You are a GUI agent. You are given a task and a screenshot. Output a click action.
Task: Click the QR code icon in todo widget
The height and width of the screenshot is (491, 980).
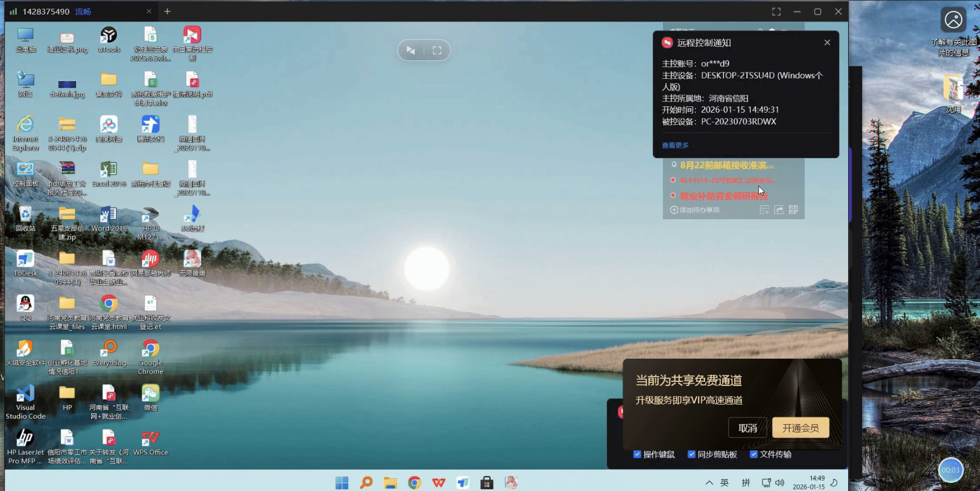coord(793,210)
